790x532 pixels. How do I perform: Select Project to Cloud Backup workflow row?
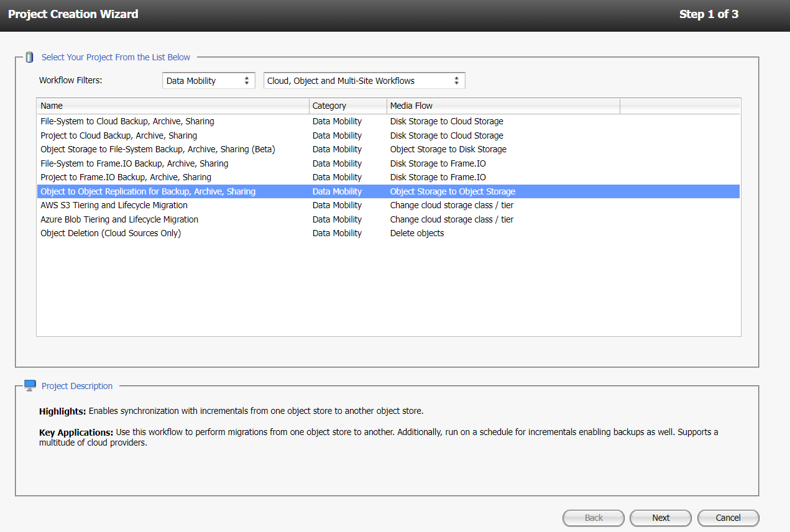(119, 135)
